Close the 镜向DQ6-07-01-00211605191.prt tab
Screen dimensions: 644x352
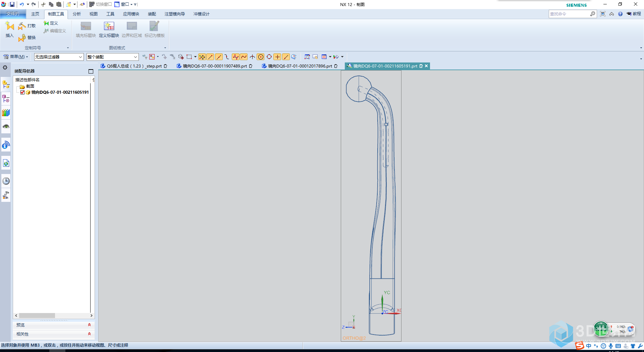click(426, 66)
